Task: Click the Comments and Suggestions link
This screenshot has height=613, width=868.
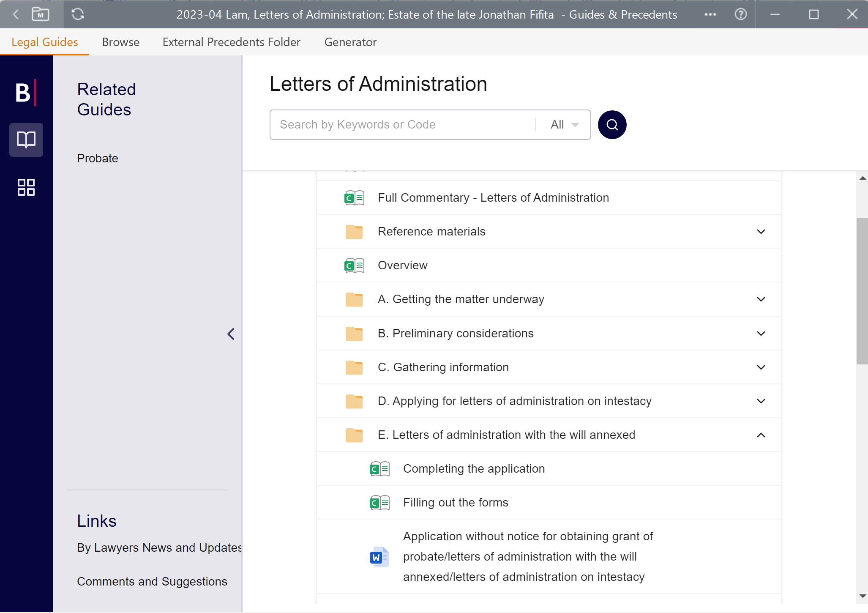Action: coord(152,581)
